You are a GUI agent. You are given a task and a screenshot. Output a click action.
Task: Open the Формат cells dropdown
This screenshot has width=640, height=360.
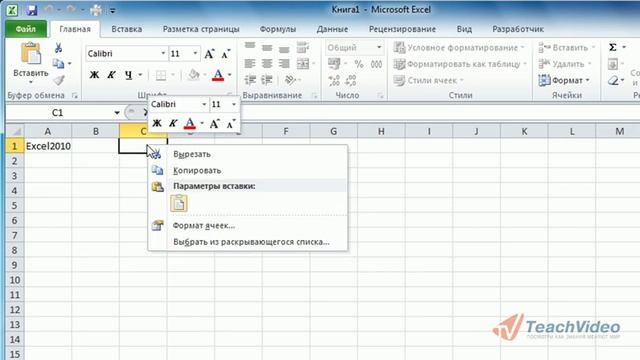click(x=564, y=80)
